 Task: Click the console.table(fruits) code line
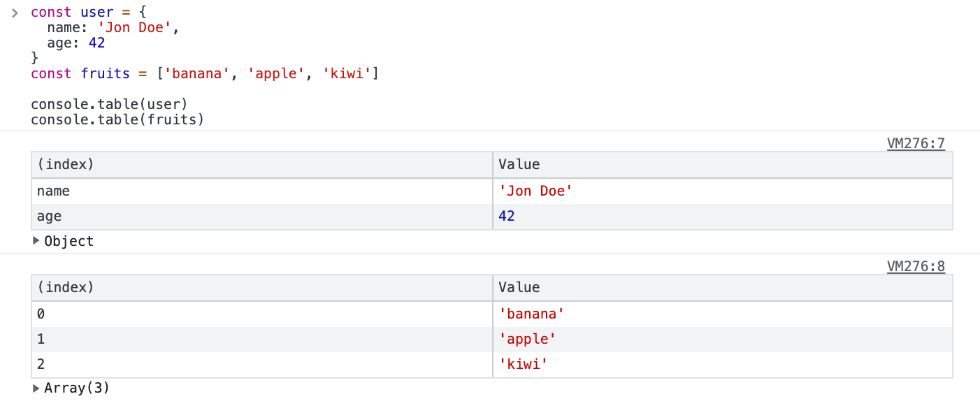117,119
